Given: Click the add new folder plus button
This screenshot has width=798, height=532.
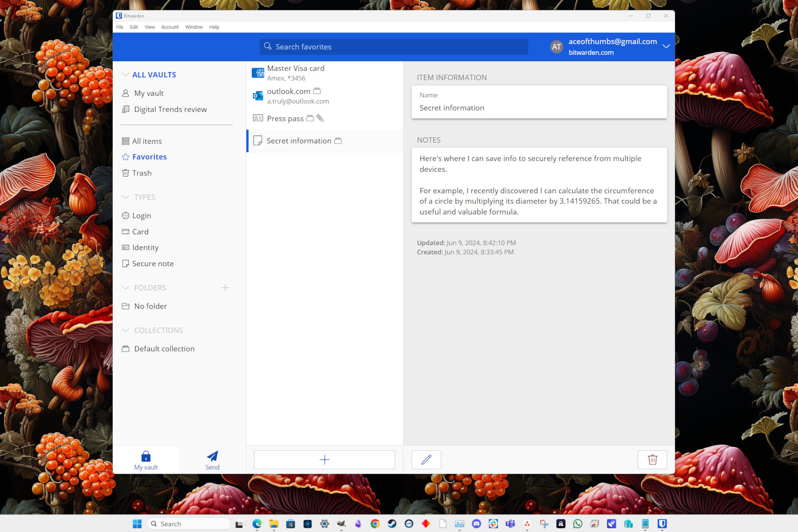Looking at the screenshot, I should (225, 287).
